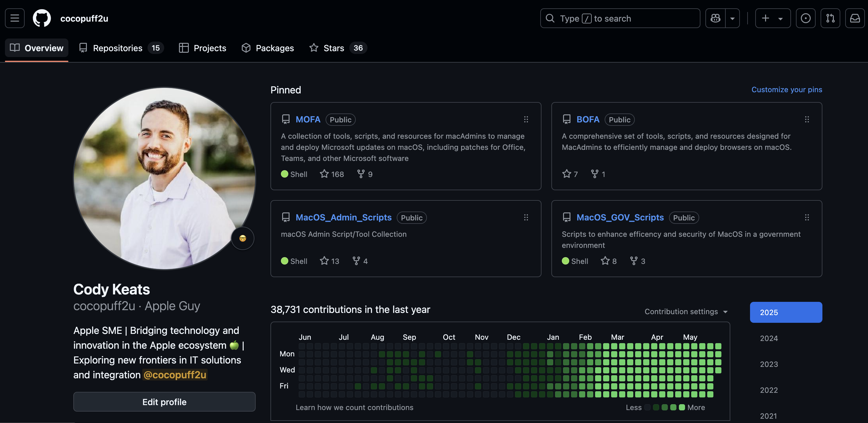Image resolution: width=868 pixels, height=423 pixels.
Task: Open the Pull requests icon in header
Action: tap(830, 18)
